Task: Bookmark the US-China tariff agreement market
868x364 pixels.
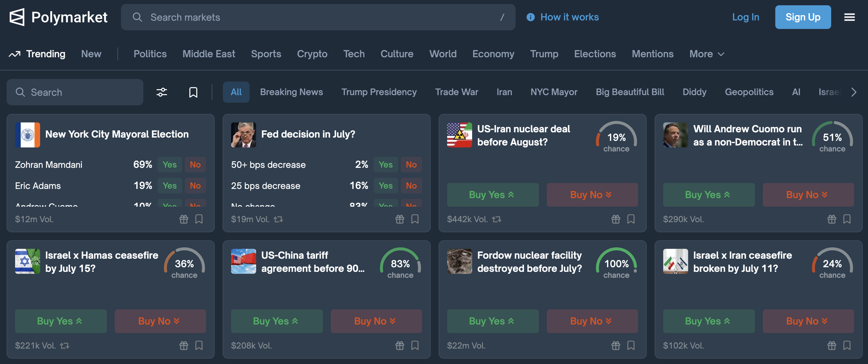Action: (x=415, y=346)
